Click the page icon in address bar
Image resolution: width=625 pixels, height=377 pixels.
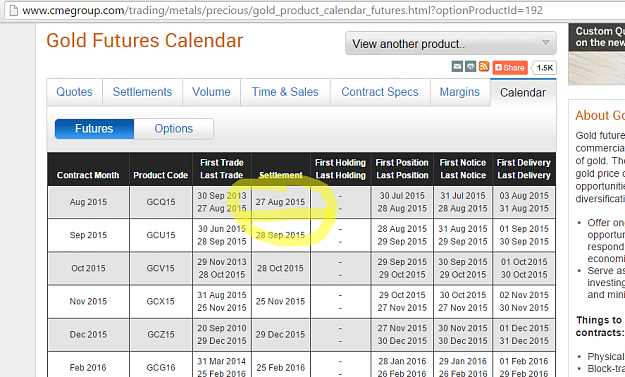pyautogui.click(x=14, y=10)
